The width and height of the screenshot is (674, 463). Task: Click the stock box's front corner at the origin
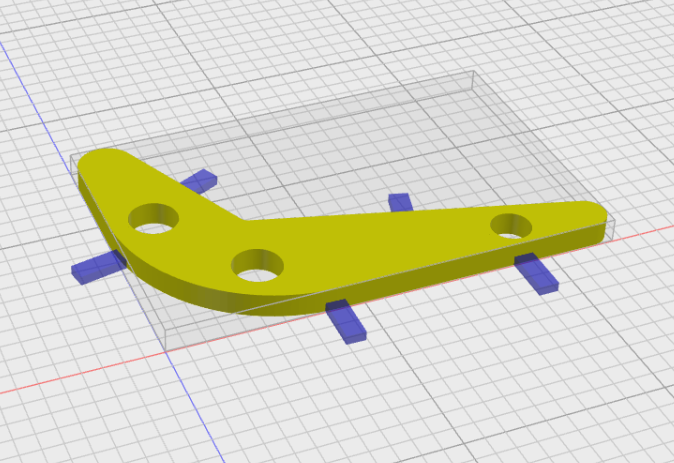click(x=165, y=352)
